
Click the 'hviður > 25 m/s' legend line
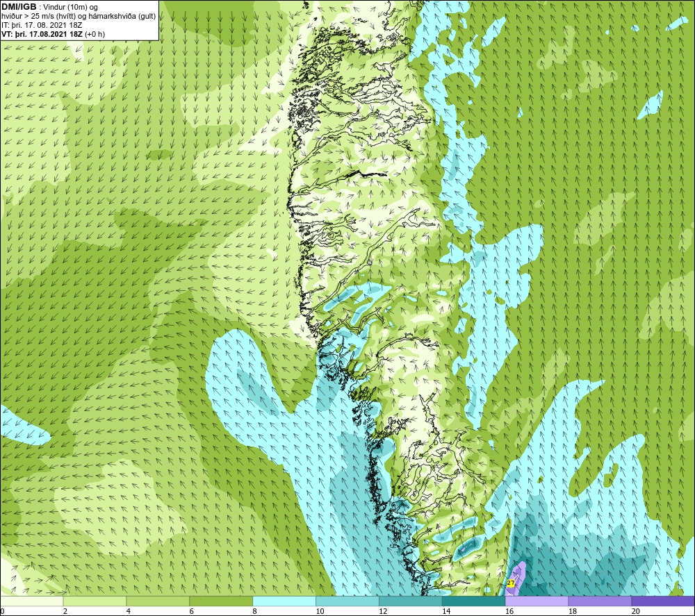pos(79,17)
